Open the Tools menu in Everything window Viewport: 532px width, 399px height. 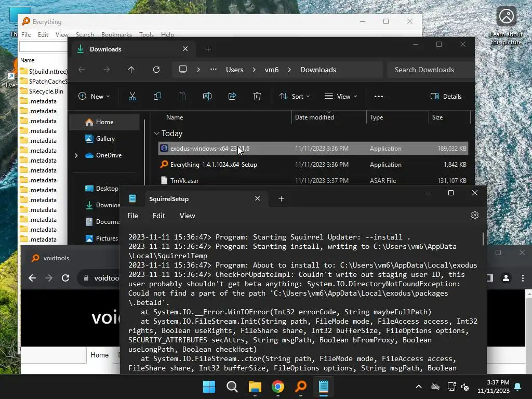[x=146, y=35]
